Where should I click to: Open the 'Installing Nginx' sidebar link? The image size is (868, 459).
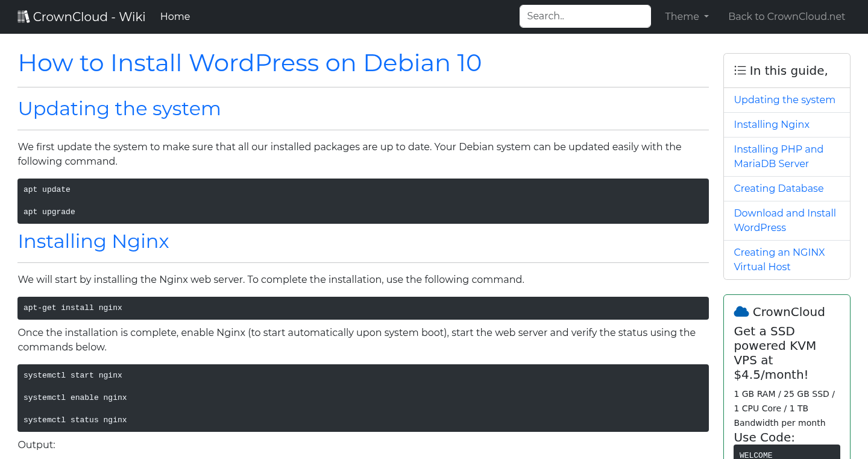772,124
